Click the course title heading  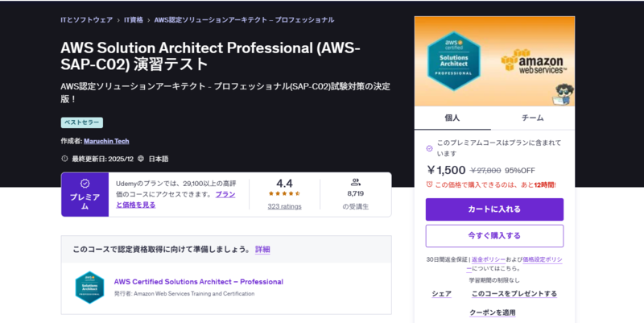pos(210,56)
